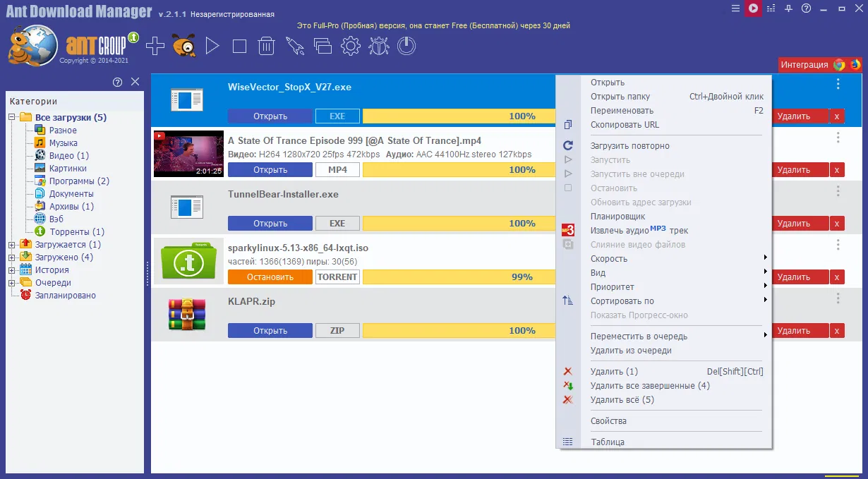Viewport: 868px width, 479px height.
Task: Choose Планировщик in context menu
Action: pos(664,217)
